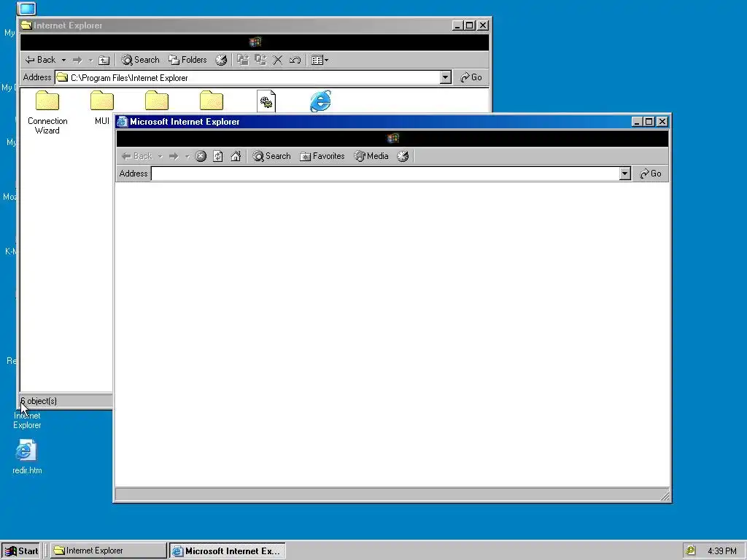Click Search in the folder window toolbar
747x560 pixels.
pyautogui.click(x=140, y=60)
